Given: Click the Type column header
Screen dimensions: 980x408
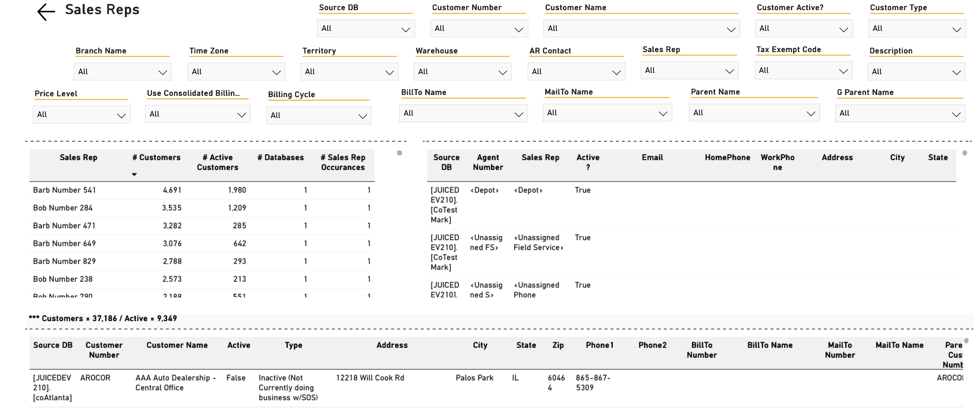Looking at the screenshot, I should coord(293,345).
